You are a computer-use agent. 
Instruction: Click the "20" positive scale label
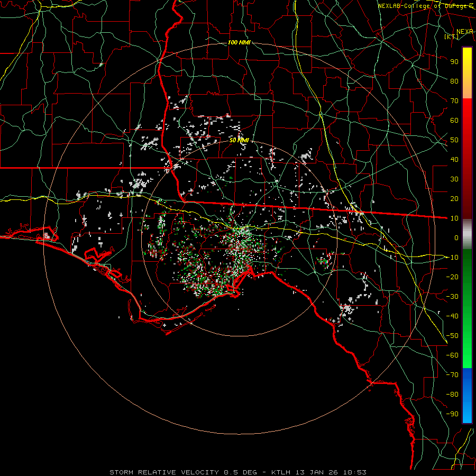click(454, 198)
